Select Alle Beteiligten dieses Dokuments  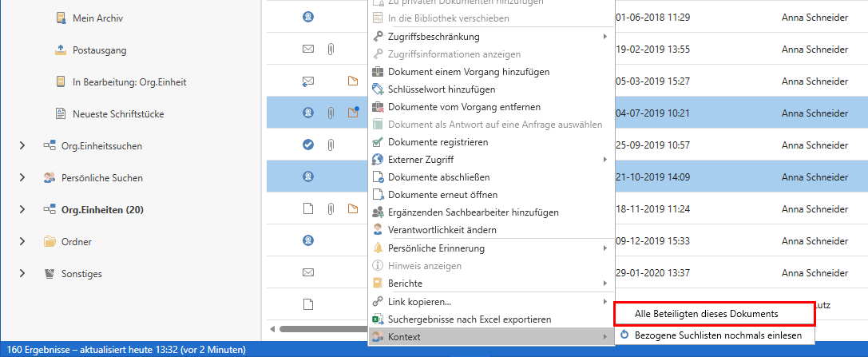[706, 315]
